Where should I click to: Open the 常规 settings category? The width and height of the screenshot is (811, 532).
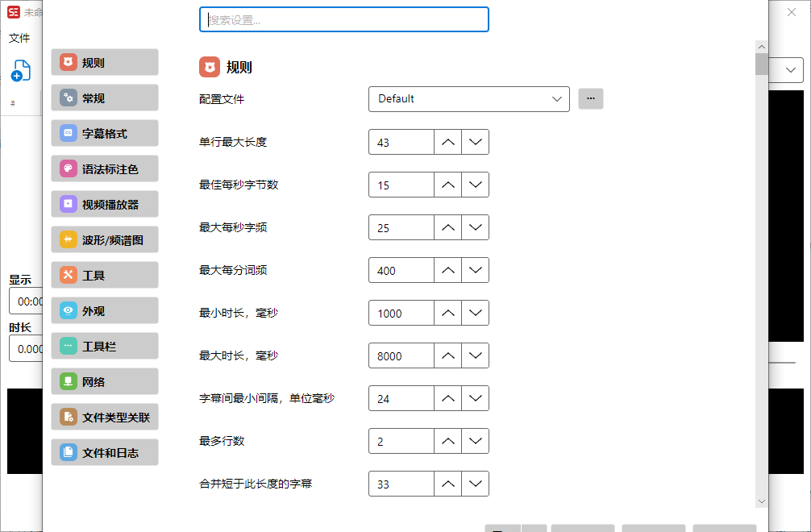point(105,98)
